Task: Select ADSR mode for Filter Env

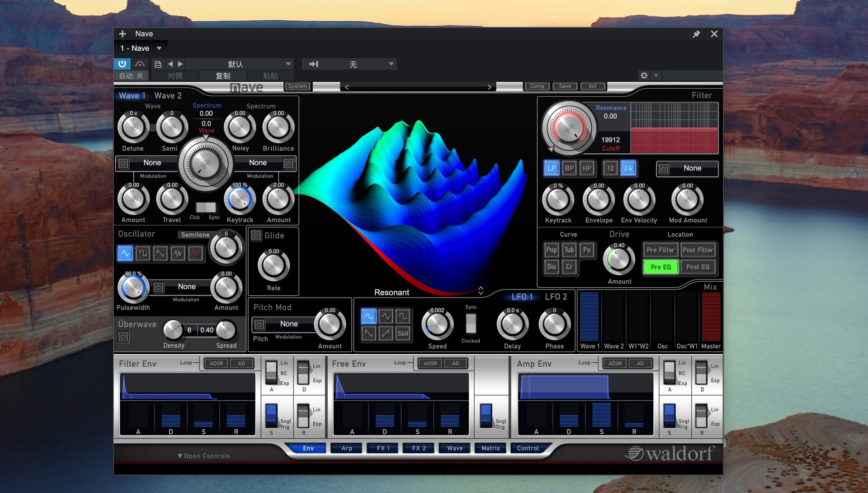Action: [217, 364]
